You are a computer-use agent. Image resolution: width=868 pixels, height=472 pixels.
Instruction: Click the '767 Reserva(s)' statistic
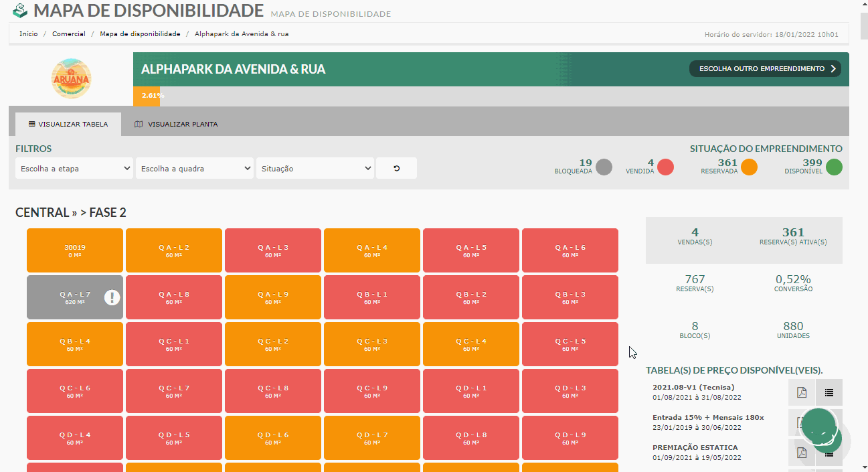coord(695,283)
